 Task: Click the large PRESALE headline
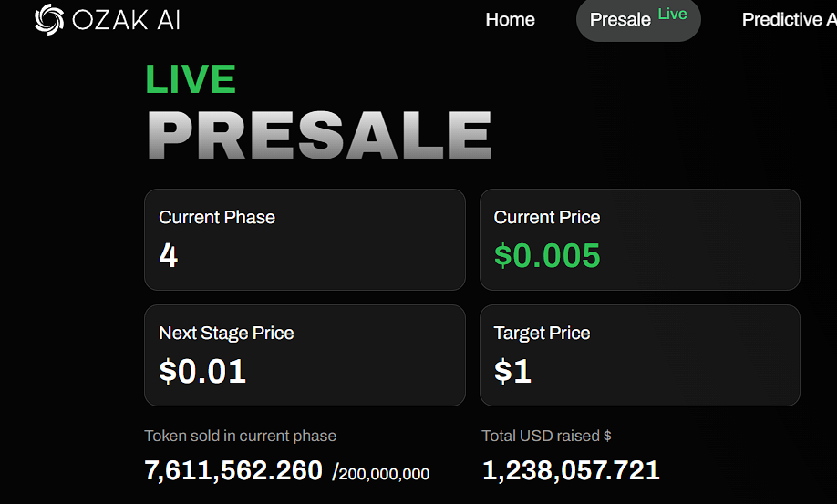(x=319, y=135)
